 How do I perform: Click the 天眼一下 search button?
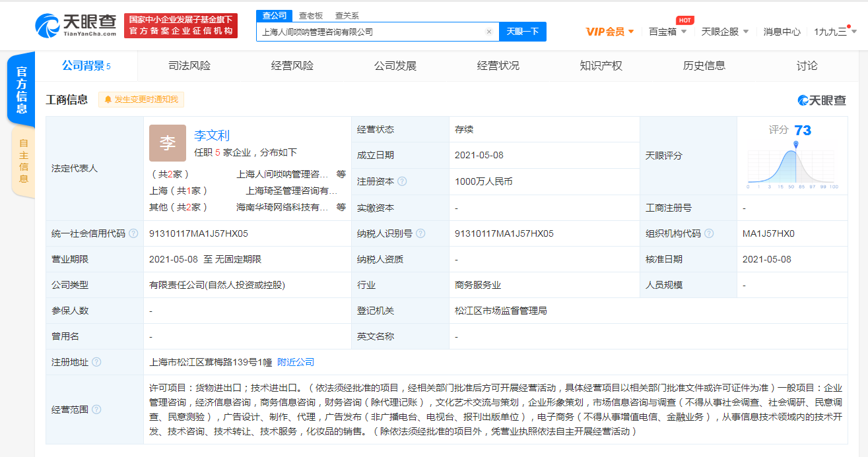point(522,31)
